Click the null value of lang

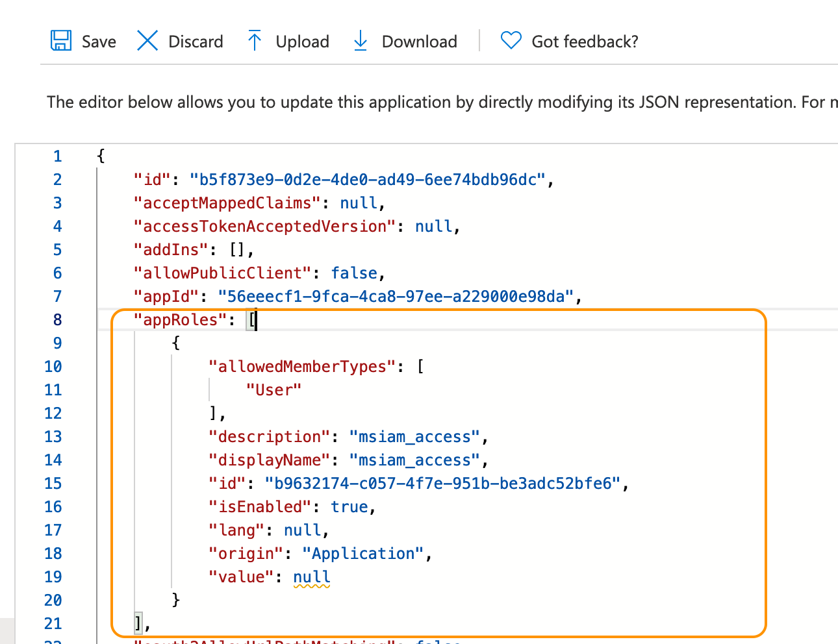[x=303, y=530]
